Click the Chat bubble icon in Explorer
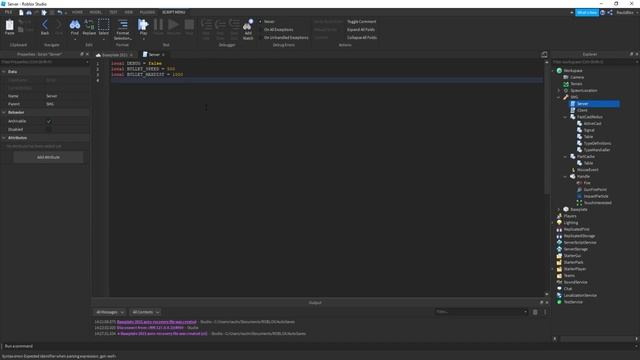Viewport: 640px width, 360px height. click(x=560, y=289)
